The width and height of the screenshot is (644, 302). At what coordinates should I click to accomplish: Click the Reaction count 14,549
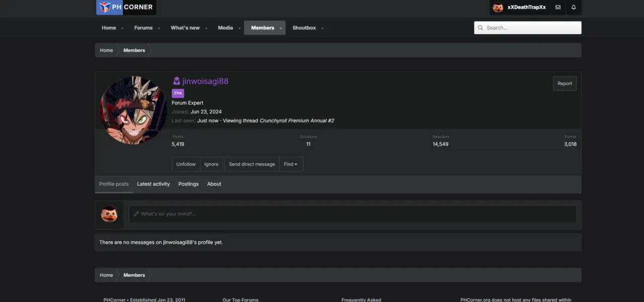pos(440,144)
